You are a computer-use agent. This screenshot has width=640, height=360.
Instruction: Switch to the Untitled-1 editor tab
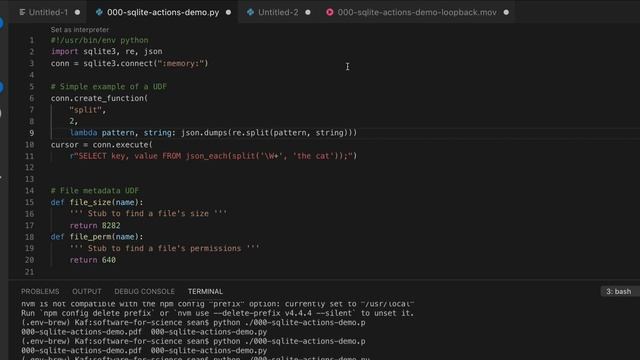[x=49, y=12]
